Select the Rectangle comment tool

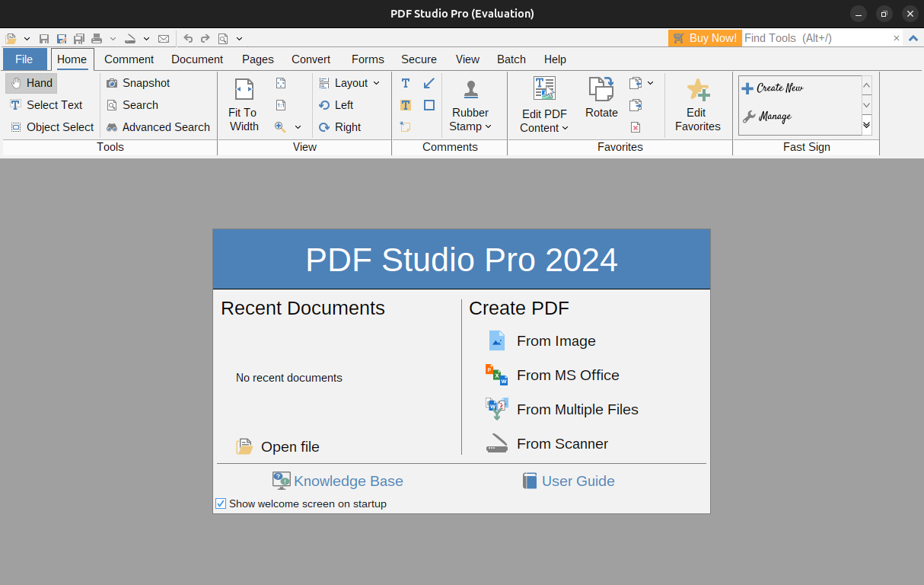click(x=429, y=105)
